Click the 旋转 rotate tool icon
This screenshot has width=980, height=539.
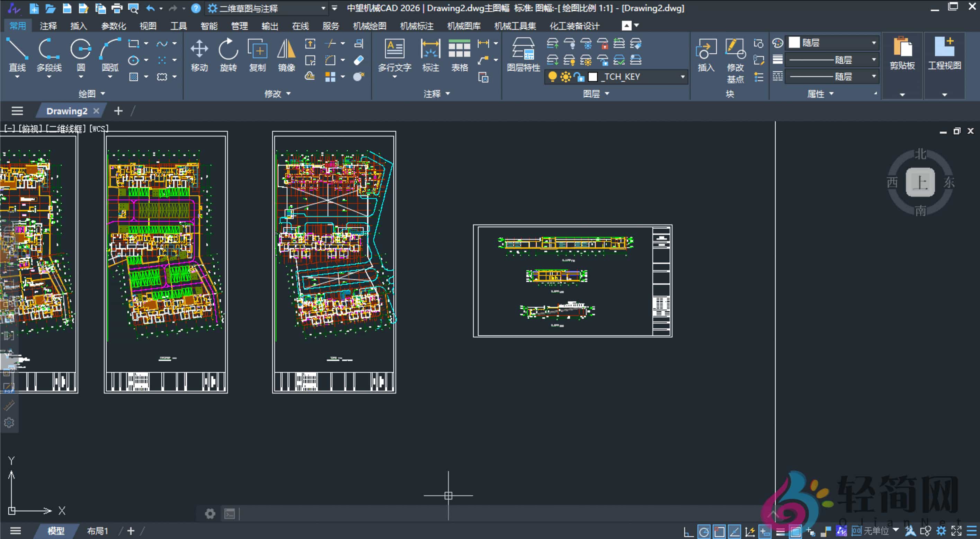click(x=228, y=50)
